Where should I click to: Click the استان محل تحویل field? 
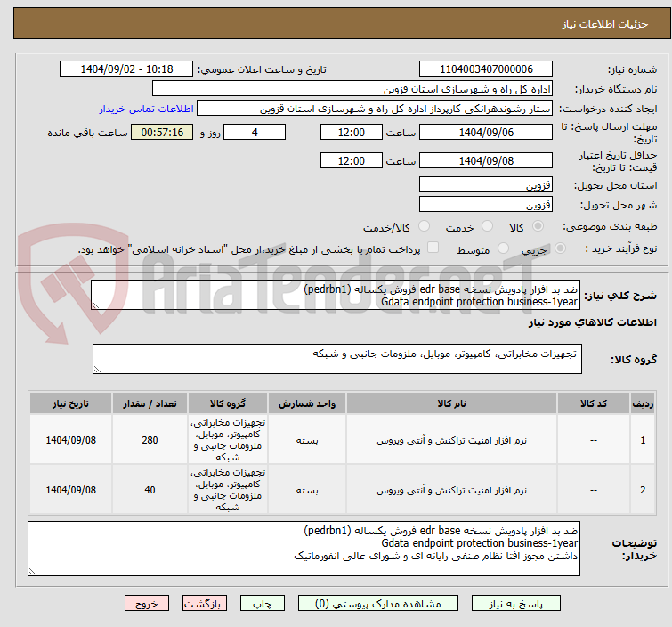click(486, 185)
